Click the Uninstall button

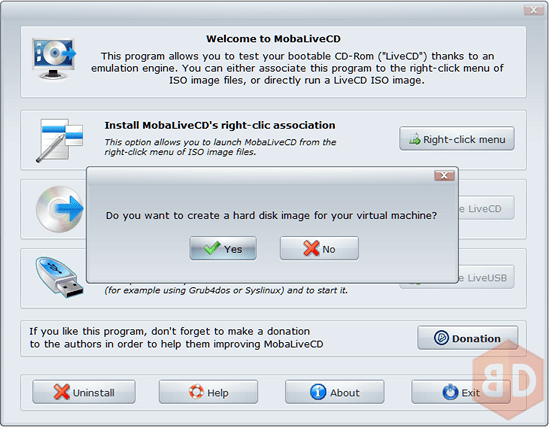pyautogui.click(x=84, y=392)
